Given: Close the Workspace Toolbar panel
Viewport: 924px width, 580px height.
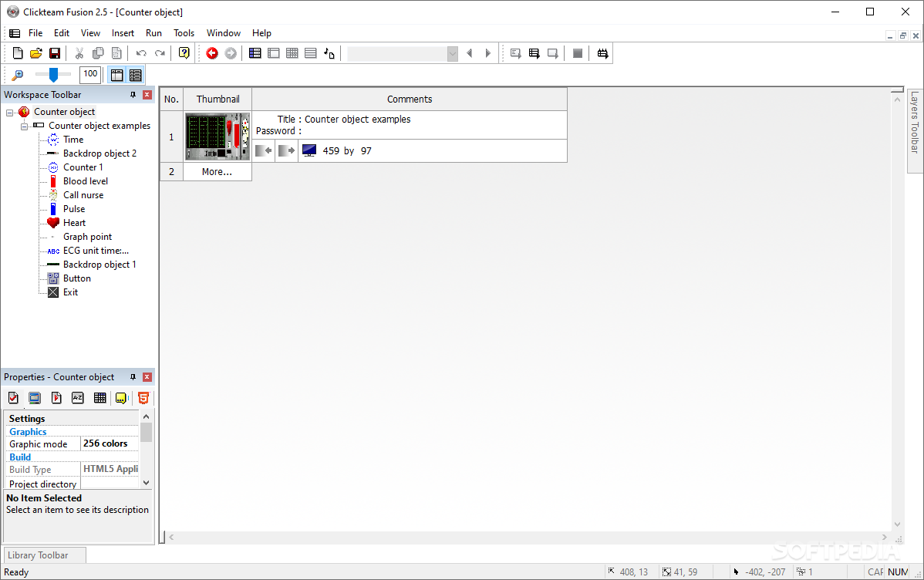Looking at the screenshot, I should (147, 95).
